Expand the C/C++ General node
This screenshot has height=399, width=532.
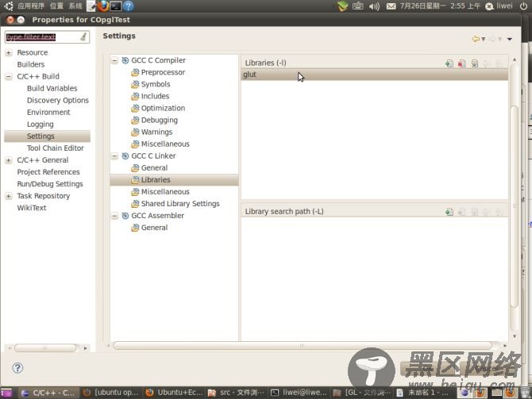[9, 160]
